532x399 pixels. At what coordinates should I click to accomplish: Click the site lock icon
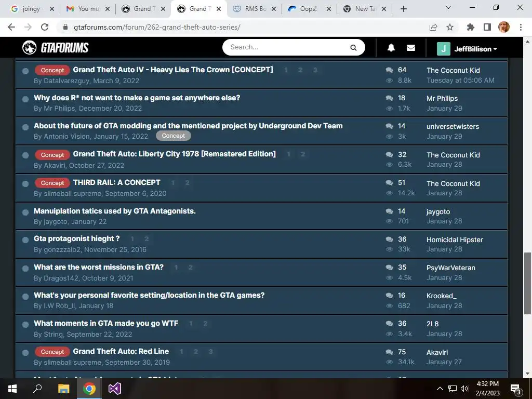[66, 27]
